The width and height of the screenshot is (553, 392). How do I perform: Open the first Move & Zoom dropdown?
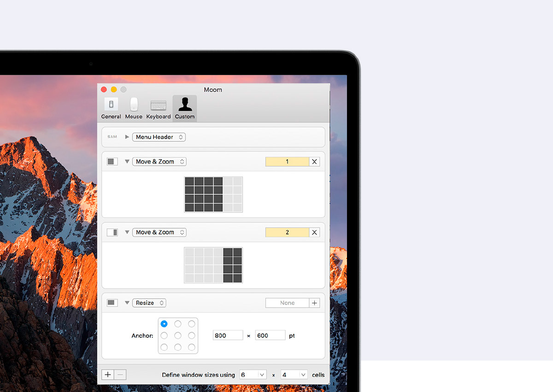[159, 162]
